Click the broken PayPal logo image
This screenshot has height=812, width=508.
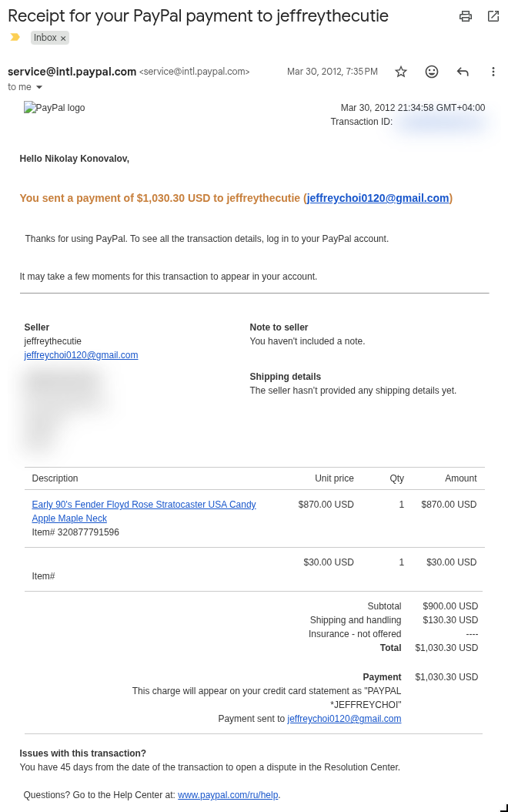click(55, 108)
